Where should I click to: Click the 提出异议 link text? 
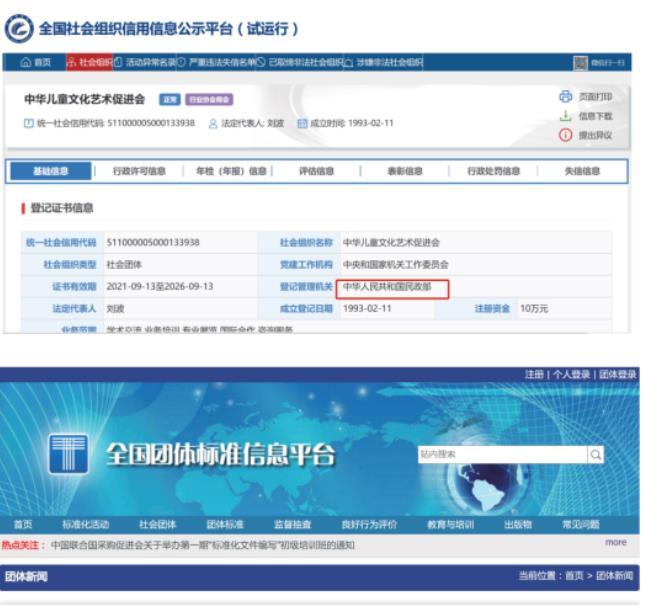click(x=595, y=135)
